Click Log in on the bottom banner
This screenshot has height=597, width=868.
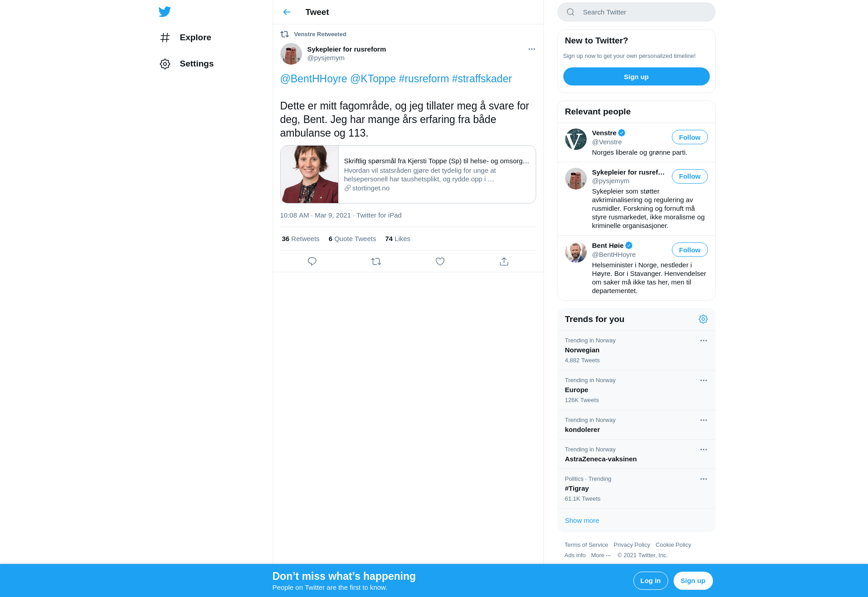[x=650, y=581]
